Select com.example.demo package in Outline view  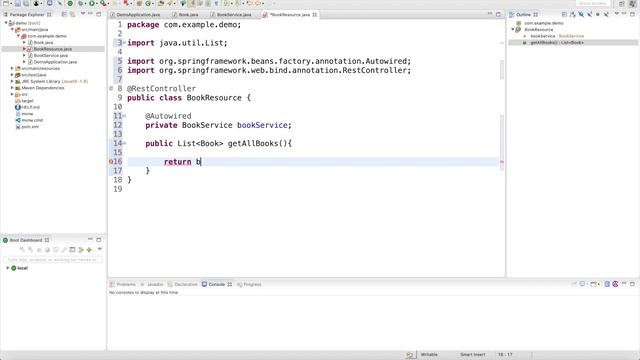coord(543,23)
